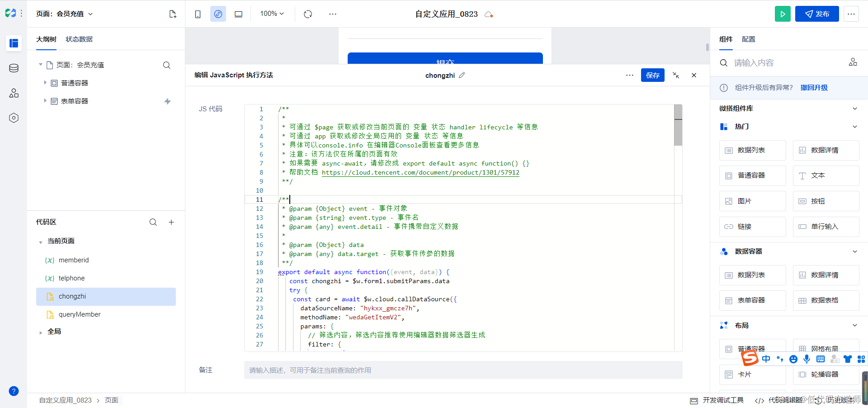Select the 链接 component

[752, 227]
